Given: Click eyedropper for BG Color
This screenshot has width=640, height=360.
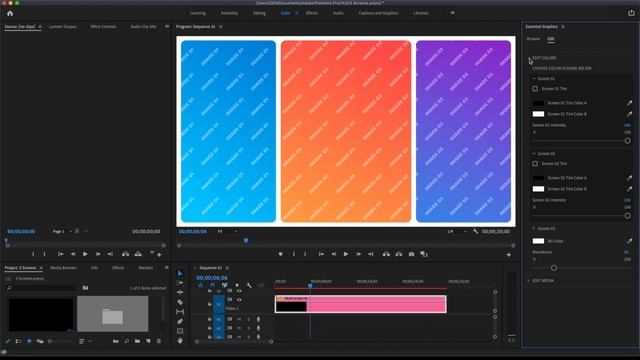Looking at the screenshot, I should (x=629, y=241).
